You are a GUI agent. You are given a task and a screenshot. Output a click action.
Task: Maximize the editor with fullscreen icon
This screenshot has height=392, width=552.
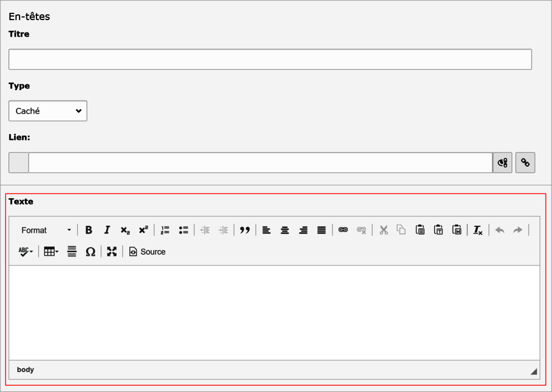[x=112, y=252]
